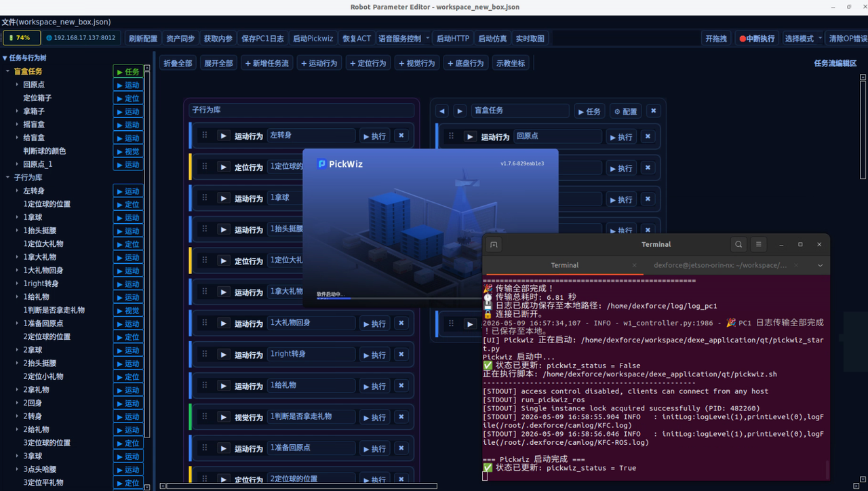Click the 启动HTTP toolbar button
This screenshot has width=868, height=491.
(453, 39)
